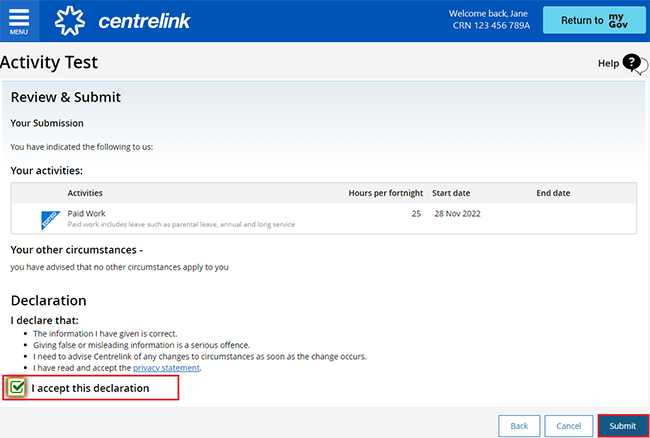Click the End date column header
The height and width of the screenshot is (438, 650).
[x=553, y=193]
